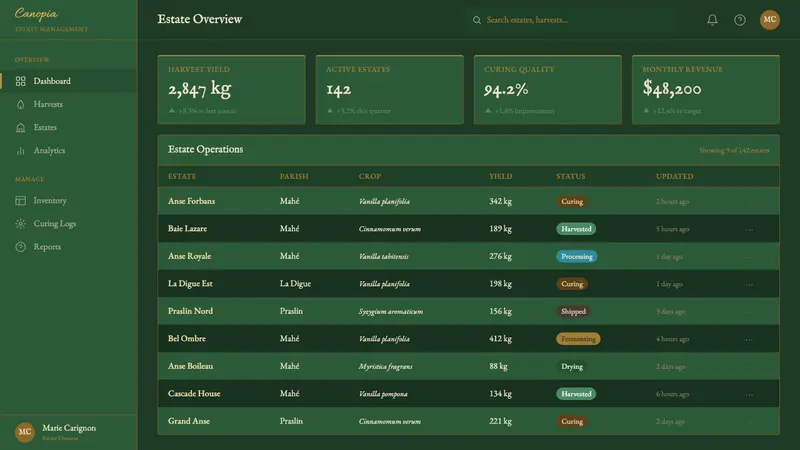
Task: Click the Drying status badge for Anse Boileau
Action: pos(572,366)
